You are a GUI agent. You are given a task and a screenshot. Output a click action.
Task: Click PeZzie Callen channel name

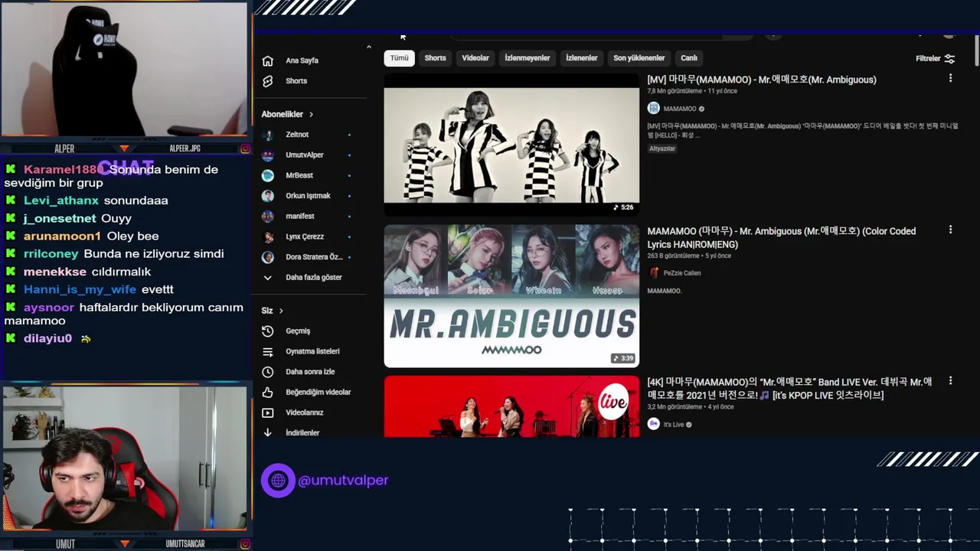click(x=682, y=273)
